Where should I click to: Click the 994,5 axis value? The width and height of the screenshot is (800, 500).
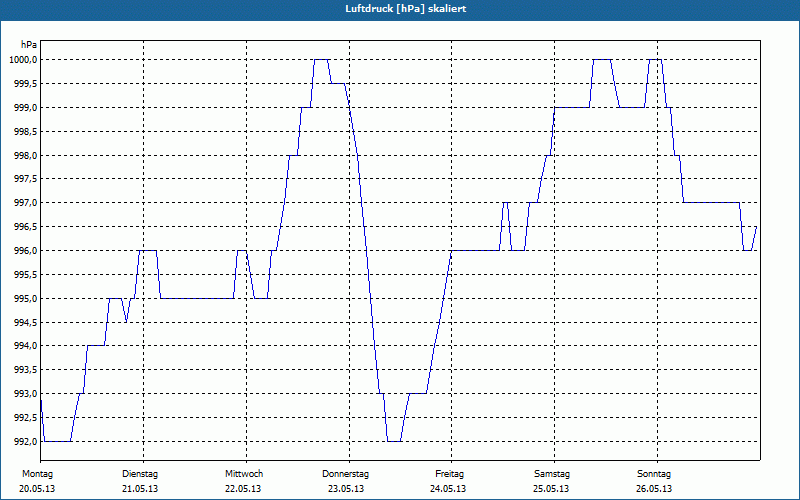[25, 322]
